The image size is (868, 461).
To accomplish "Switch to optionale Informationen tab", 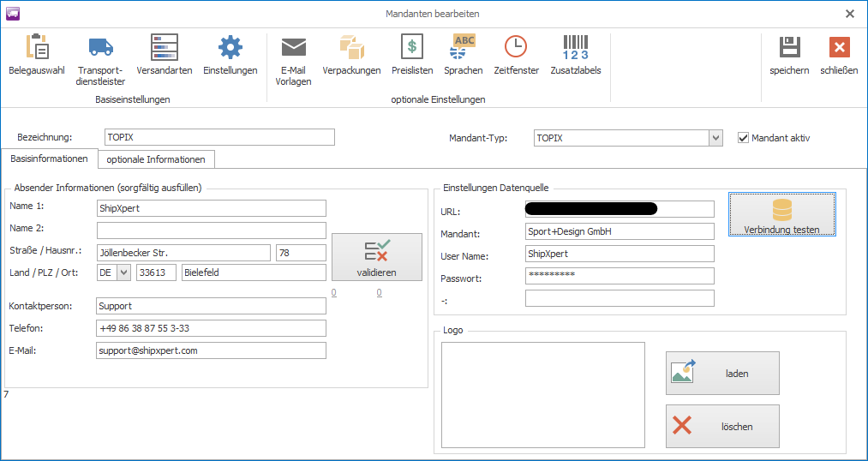I will point(156,159).
